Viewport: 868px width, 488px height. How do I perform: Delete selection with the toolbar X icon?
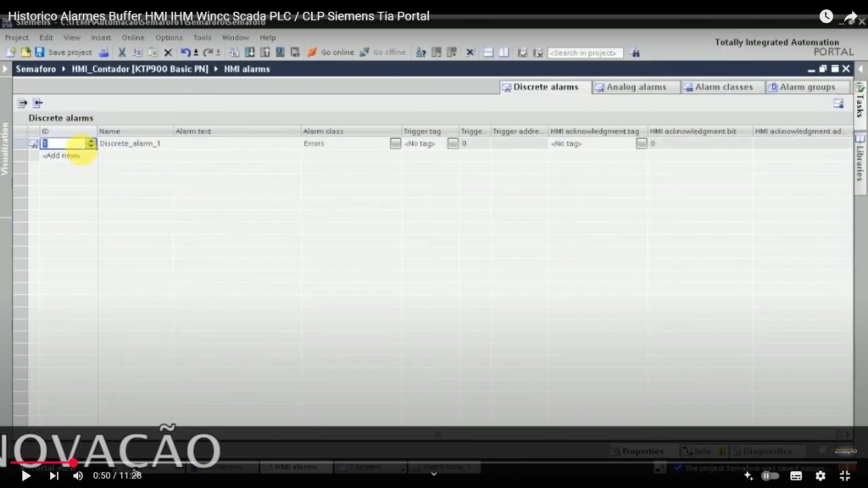[x=169, y=53]
